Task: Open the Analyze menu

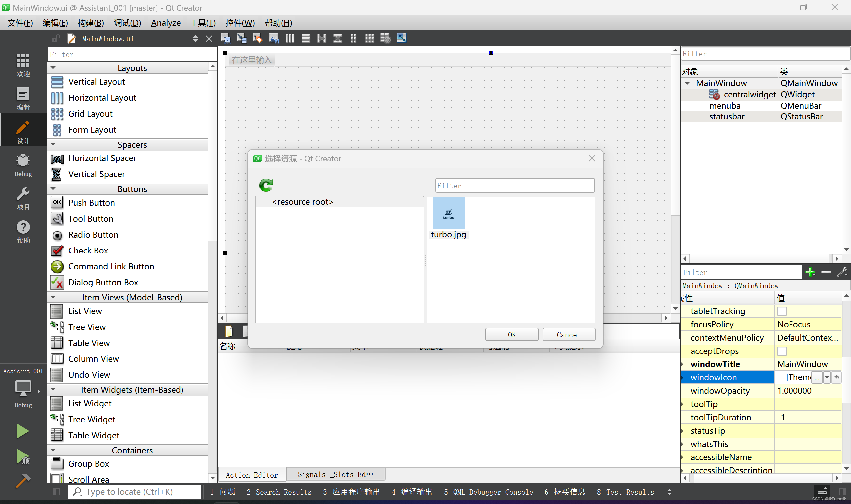Action: click(166, 23)
